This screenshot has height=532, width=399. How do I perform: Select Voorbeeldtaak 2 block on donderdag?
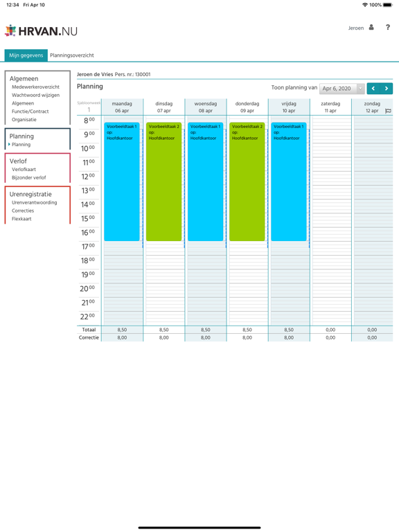[247, 182]
